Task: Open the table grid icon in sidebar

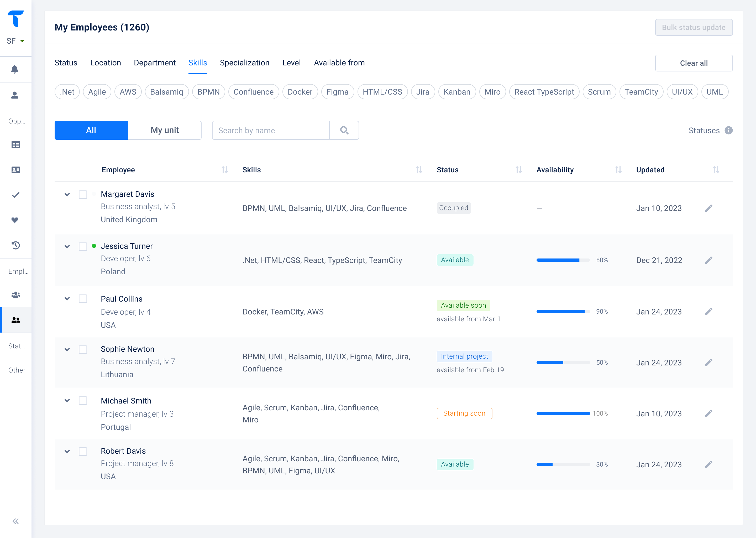Action: pos(15,144)
